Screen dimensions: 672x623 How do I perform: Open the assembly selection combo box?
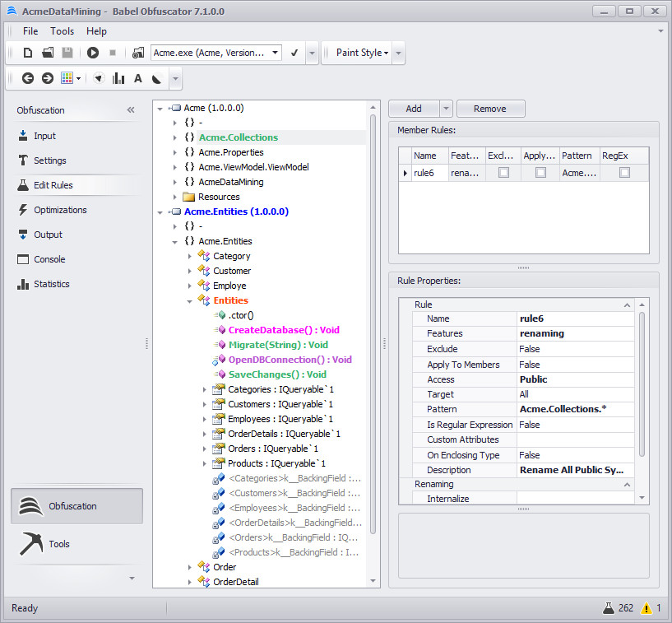pos(216,53)
